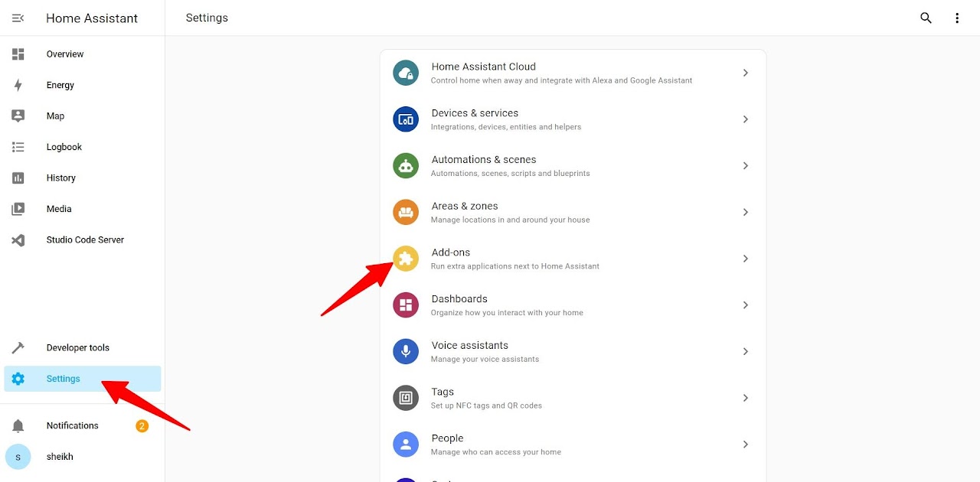Click the Studio Code Server icon
Viewport: 980px width, 482px height.
pyautogui.click(x=18, y=240)
